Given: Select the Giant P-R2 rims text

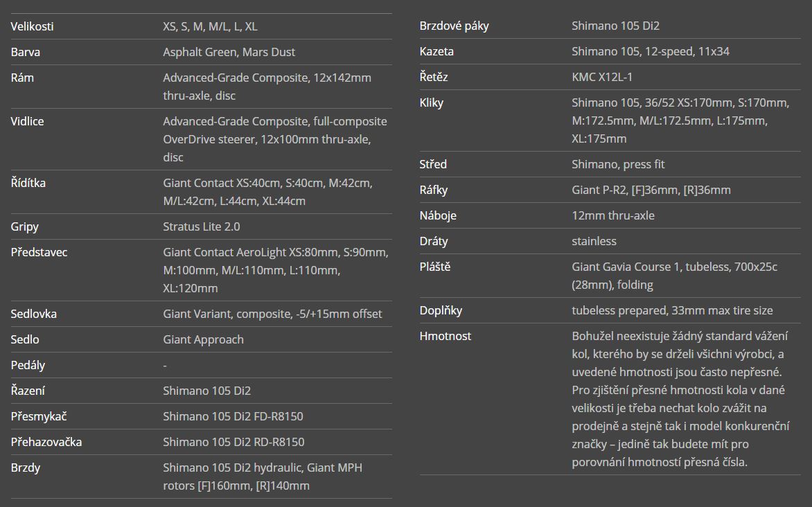Looking at the screenshot, I should pos(651,190).
